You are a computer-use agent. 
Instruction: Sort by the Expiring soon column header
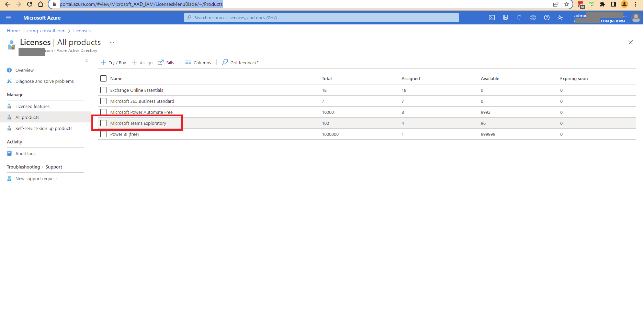(x=574, y=78)
